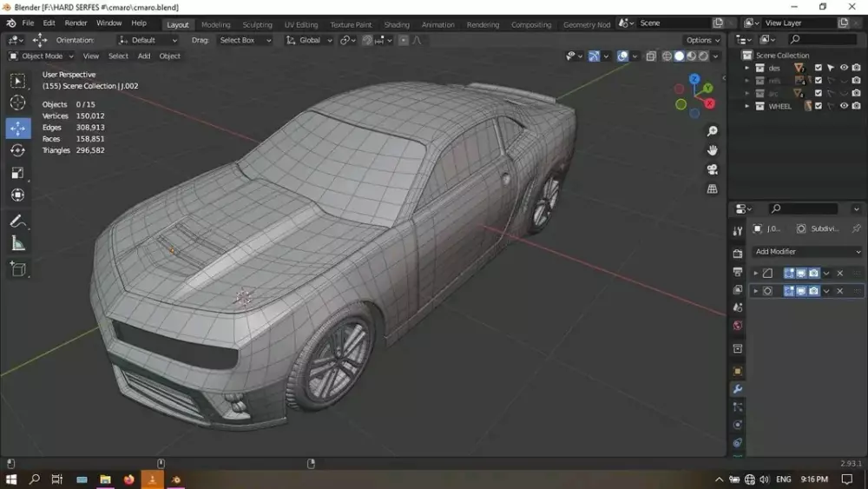Remove the first modifier with X button
This screenshot has width=868, height=489.
pos(840,273)
